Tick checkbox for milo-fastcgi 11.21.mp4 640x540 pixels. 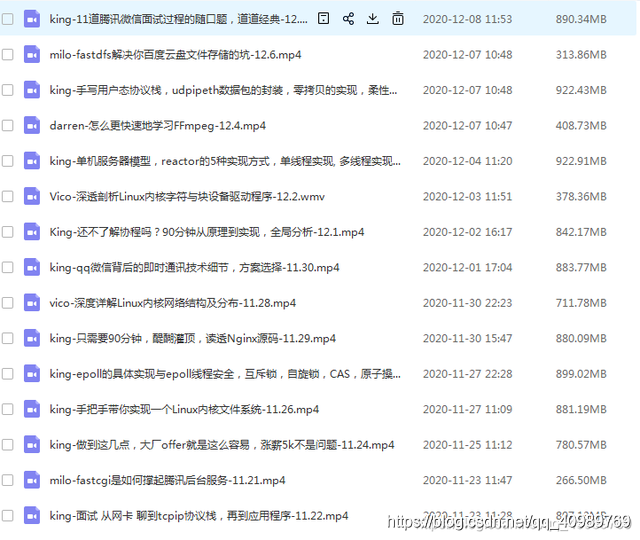[x=7, y=480]
